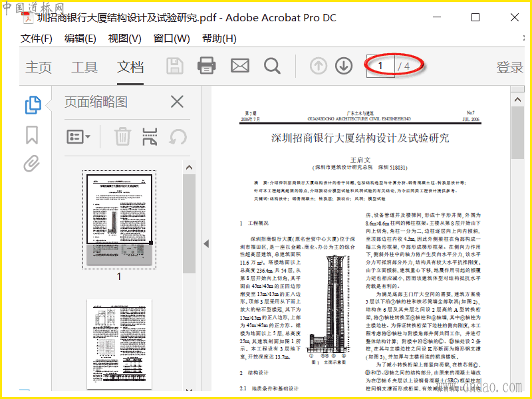Screen dimensions: 532x399
Task: Click the document vertical scrollbar thumb
Action: [x=517, y=132]
